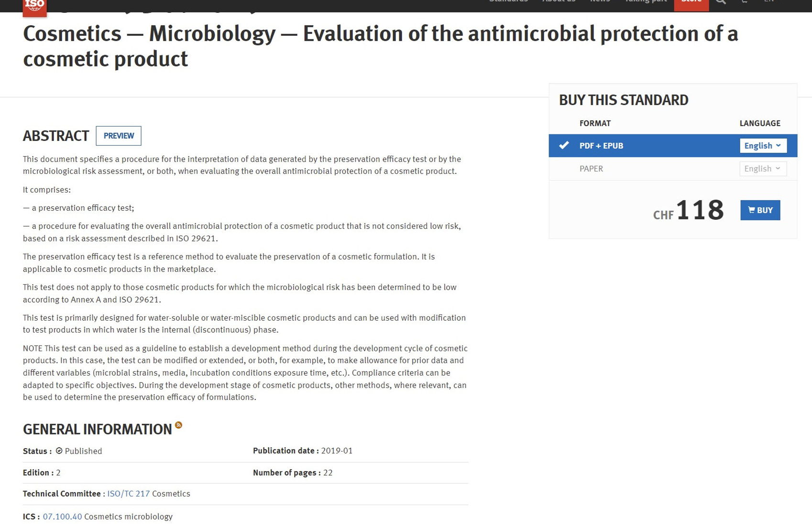Screen dimensions: 812x530
Task: Click the ISO logo icon
Action: (34, 7)
